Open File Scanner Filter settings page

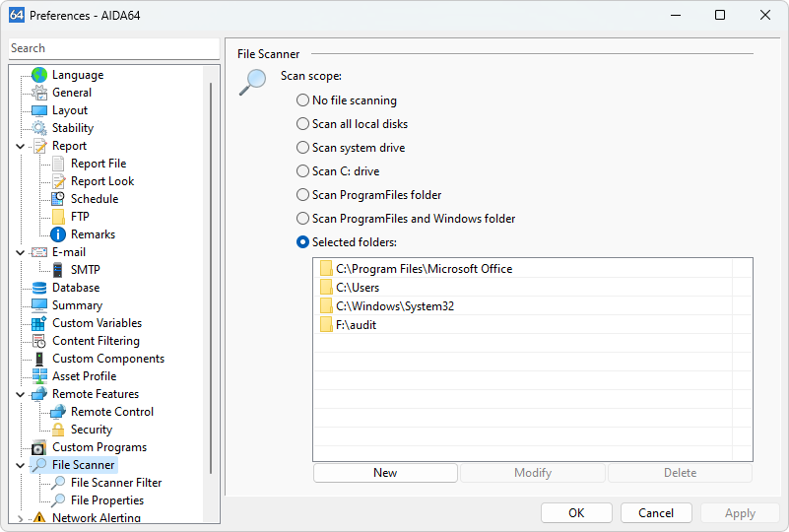[115, 483]
